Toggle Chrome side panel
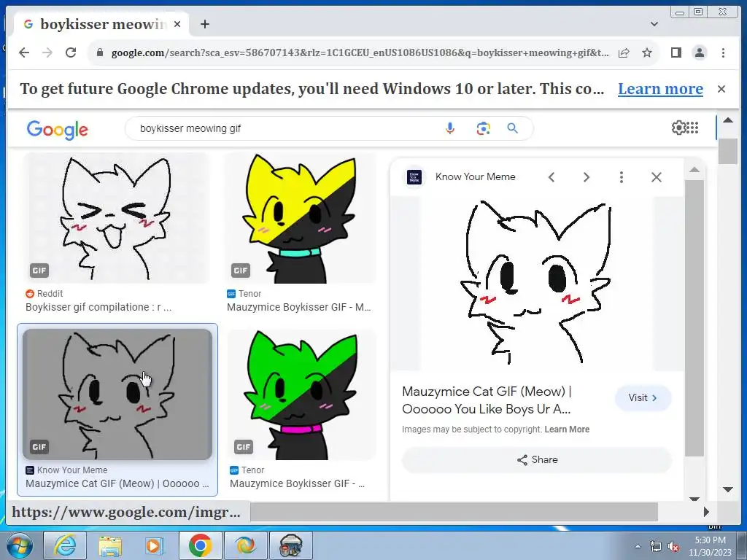The image size is (747, 560). 676,52
